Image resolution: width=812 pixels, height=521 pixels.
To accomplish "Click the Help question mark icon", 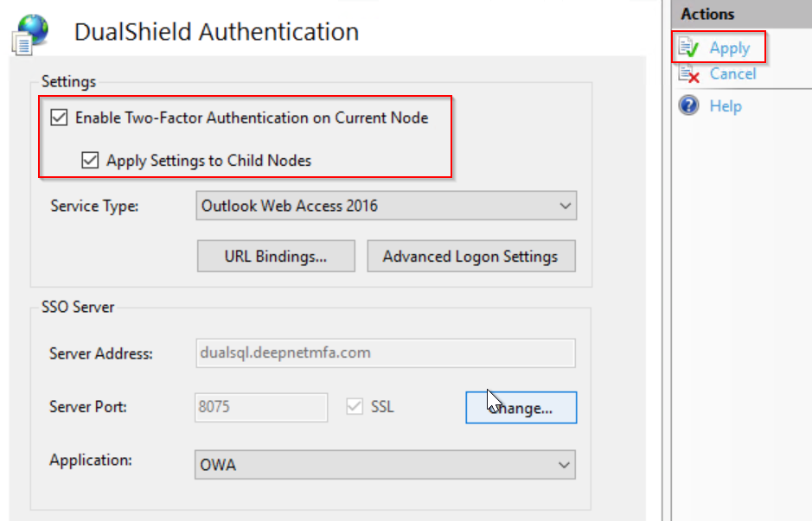I will tap(689, 106).
